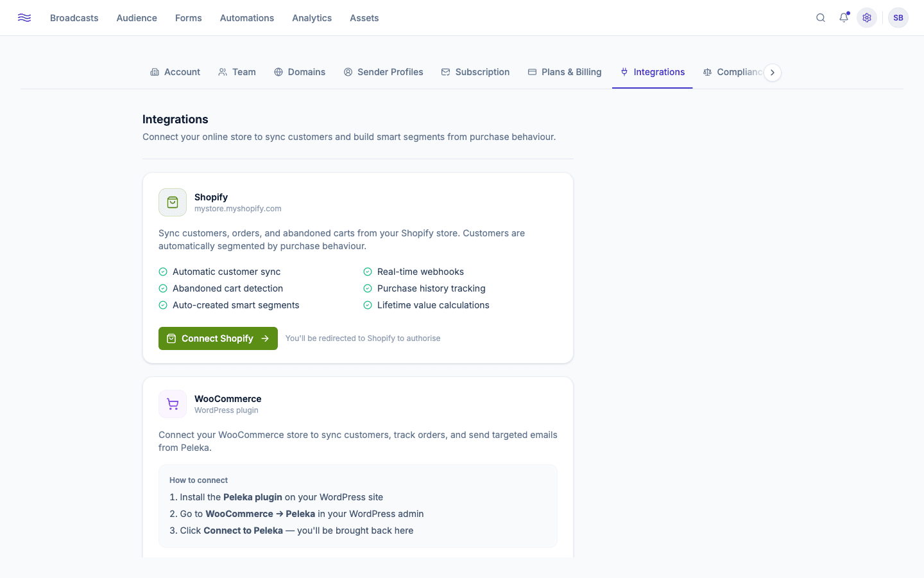
Task: Click the Lifetime value calculations text
Action: click(433, 305)
